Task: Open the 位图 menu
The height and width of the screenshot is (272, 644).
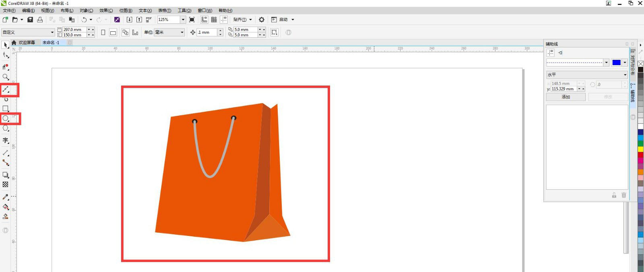Action: [x=126, y=10]
